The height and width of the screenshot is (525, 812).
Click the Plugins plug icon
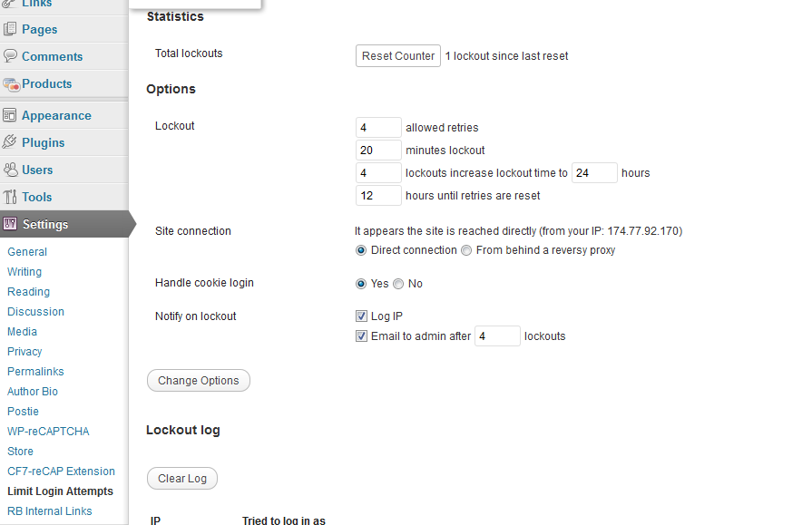(x=10, y=142)
